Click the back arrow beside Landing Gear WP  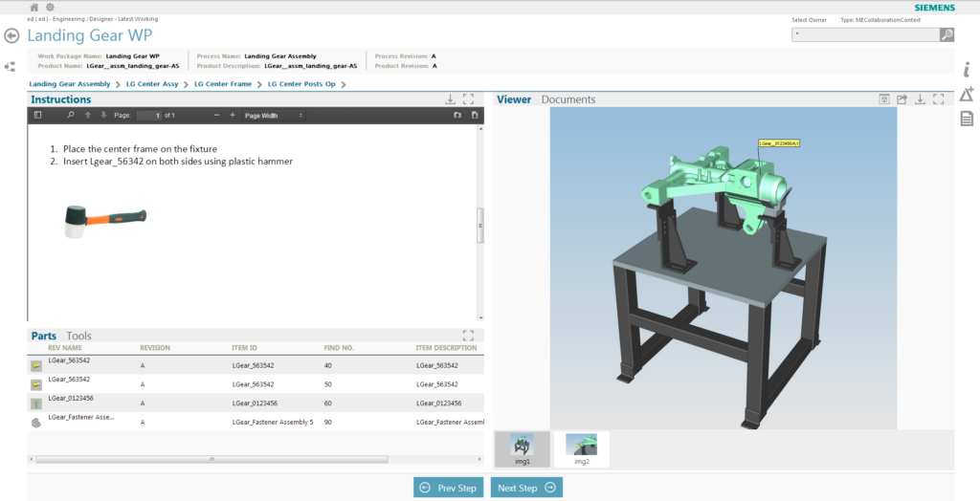(11, 35)
